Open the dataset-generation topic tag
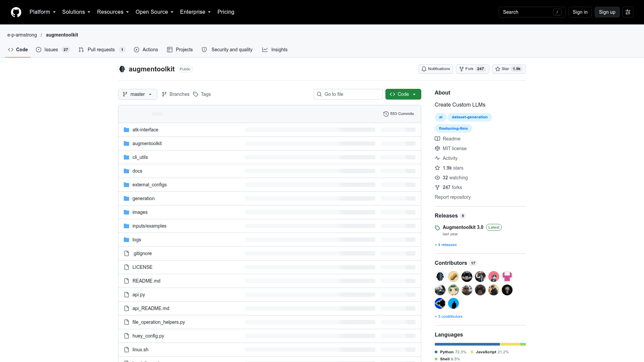Screen dimensions: 644x362 (x=470, y=117)
